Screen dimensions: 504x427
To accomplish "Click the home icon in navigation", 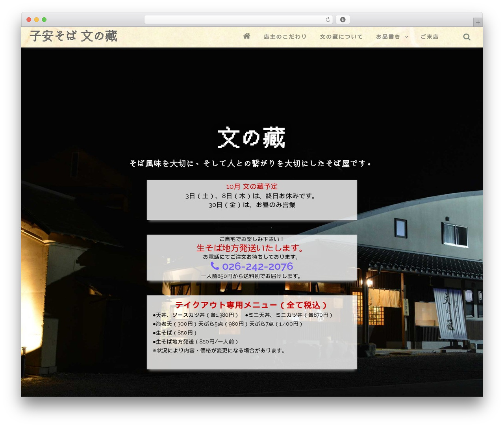I will click(247, 36).
